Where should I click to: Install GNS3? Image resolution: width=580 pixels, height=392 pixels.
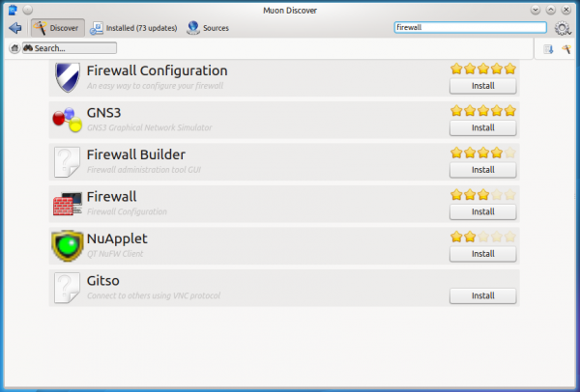point(482,127)
